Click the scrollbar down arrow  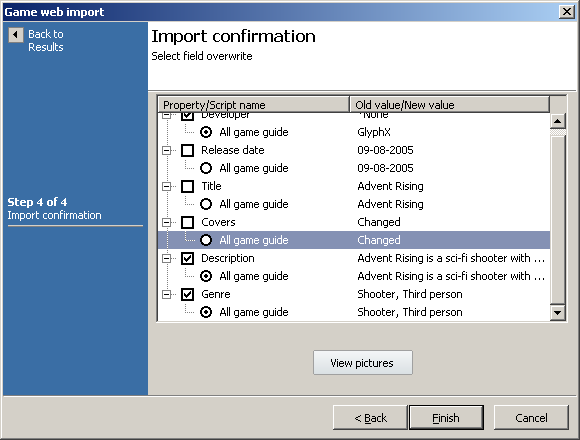557,313
